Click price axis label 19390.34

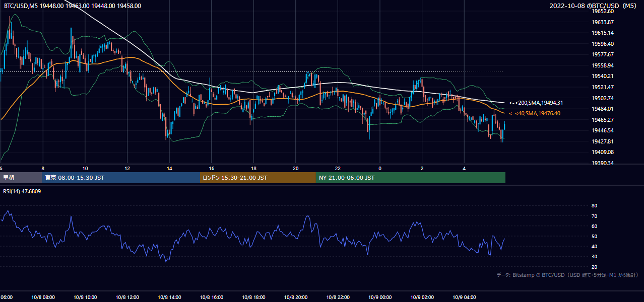pyautogui.click(x=602, y=163)
